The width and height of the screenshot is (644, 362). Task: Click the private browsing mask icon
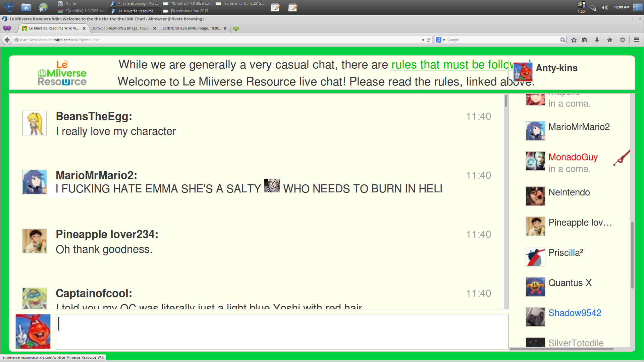click(7, 28)
